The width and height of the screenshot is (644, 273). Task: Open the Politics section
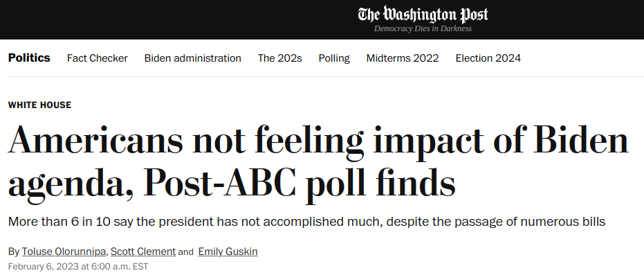coord(29,58)
